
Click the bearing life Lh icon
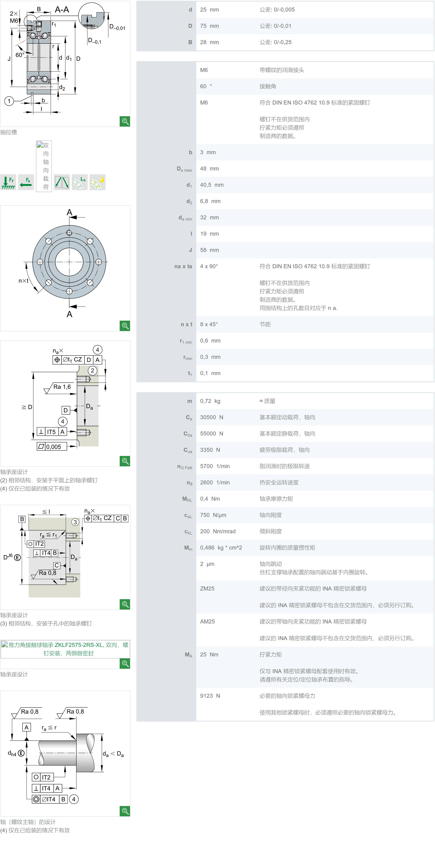80,182
